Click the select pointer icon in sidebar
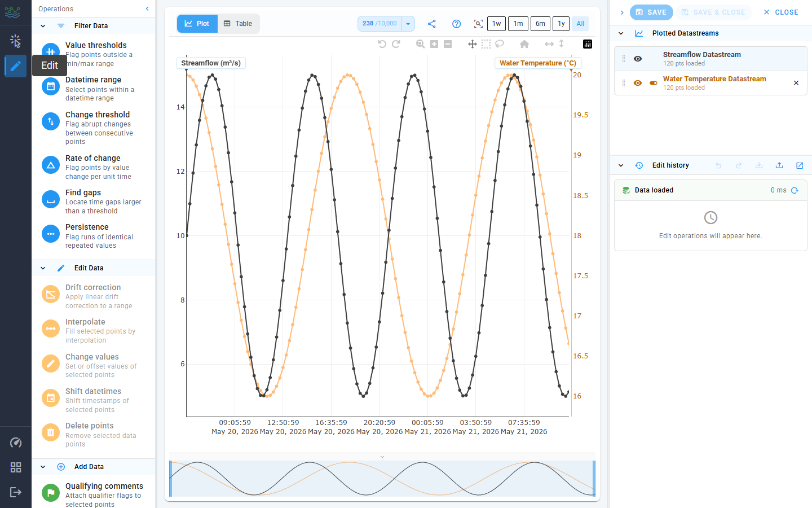812x508 pixels. [x=16, y=41]
